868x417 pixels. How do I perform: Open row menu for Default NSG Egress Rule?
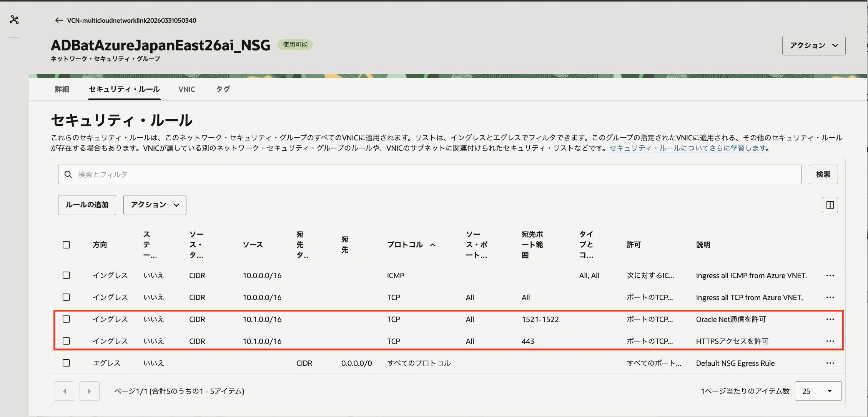pos(830,363)
